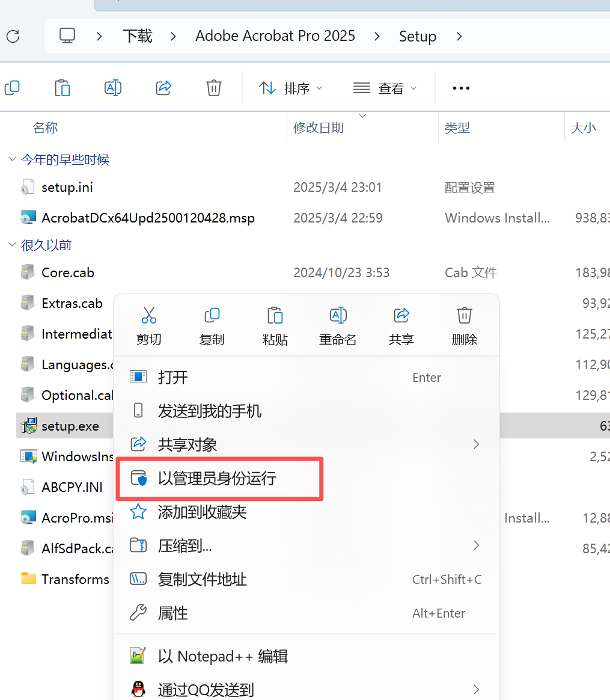
Task: Click the toolbar share icon
Action: click(163, 88)
